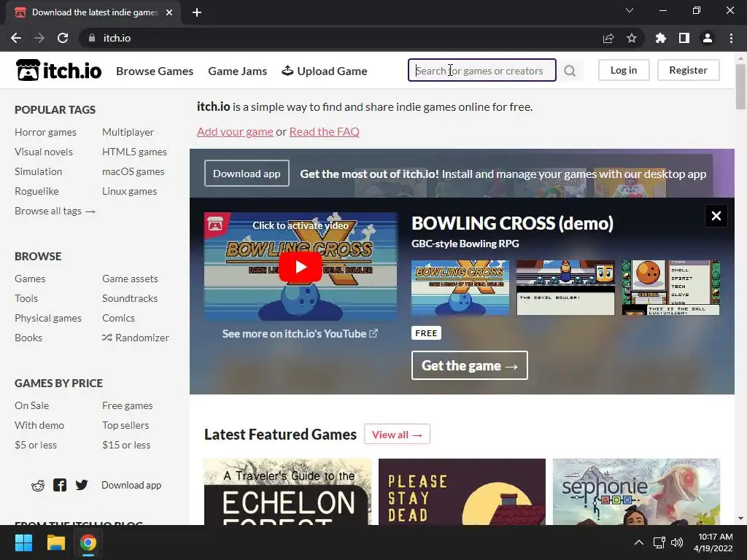Open the Randomizer link
Image resolution: width=747 pixels, height=560 pixels.
(135, 338)
